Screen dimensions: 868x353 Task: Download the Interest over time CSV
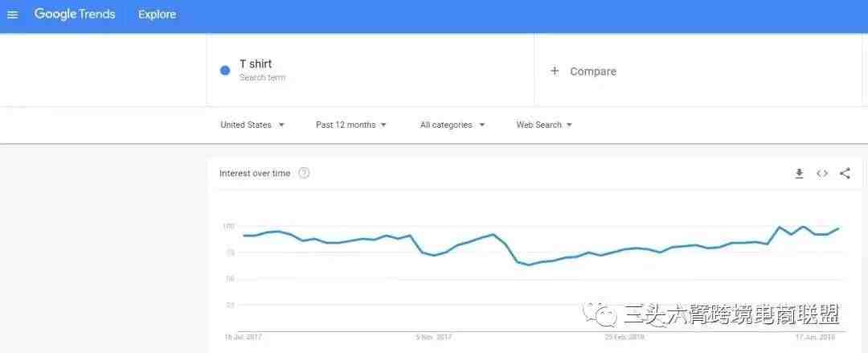tap(799, 174)
